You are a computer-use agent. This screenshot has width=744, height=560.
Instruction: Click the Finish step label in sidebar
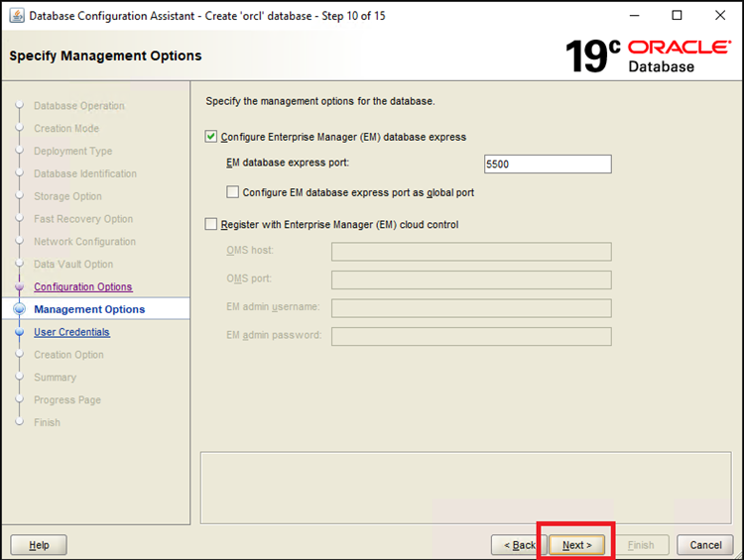click(x=47, y=422)
